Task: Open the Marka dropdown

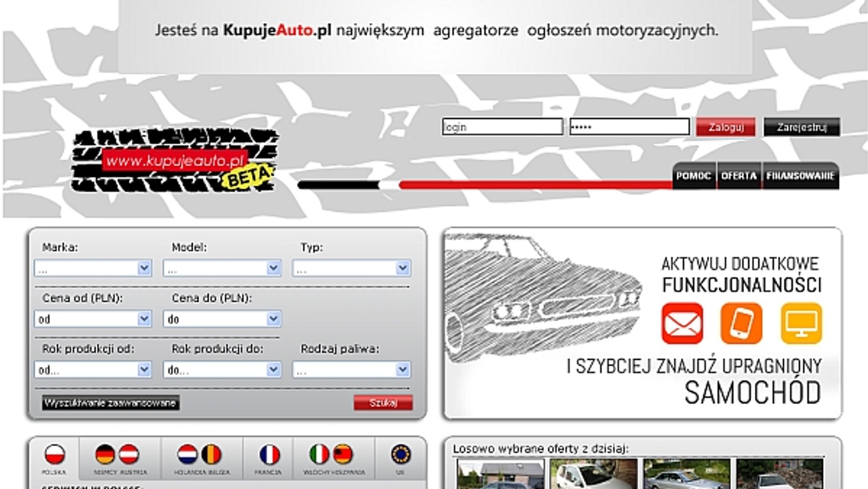Action: click(x=93, y=268)
